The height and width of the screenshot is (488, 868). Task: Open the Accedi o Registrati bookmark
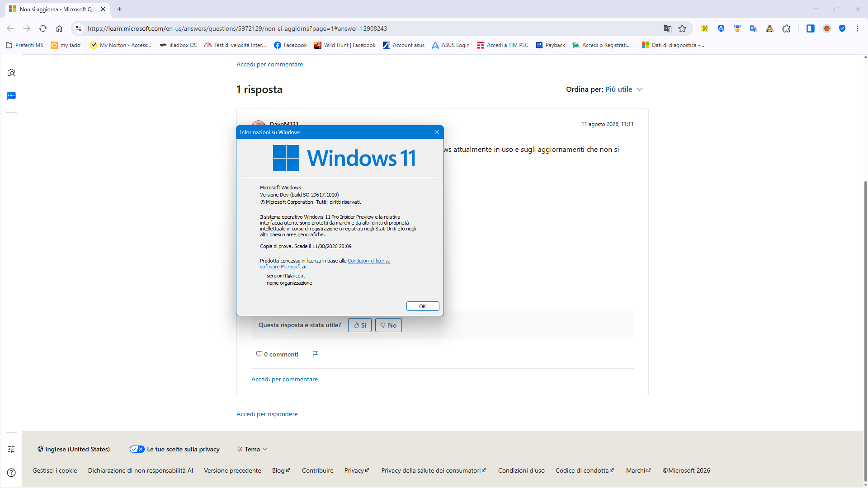(x=602, y=45)
